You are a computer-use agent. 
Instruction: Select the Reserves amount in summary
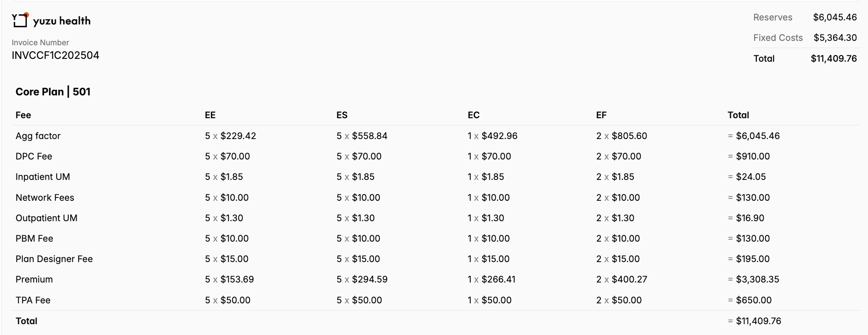click(835, 17)
